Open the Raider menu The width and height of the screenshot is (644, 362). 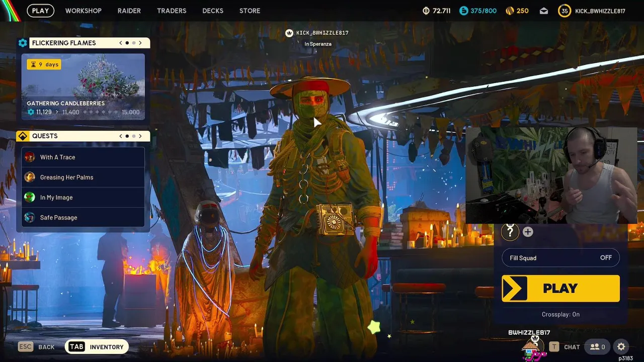tap(129, 11)
